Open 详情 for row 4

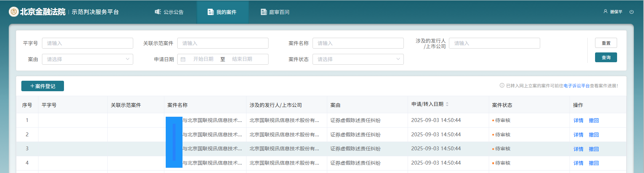(x=578, y=163)
